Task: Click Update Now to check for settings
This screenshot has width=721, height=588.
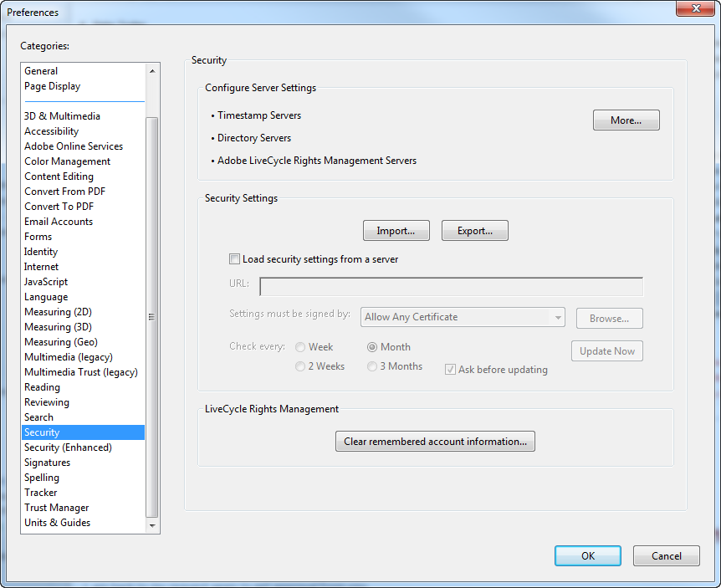Action: 606,350
